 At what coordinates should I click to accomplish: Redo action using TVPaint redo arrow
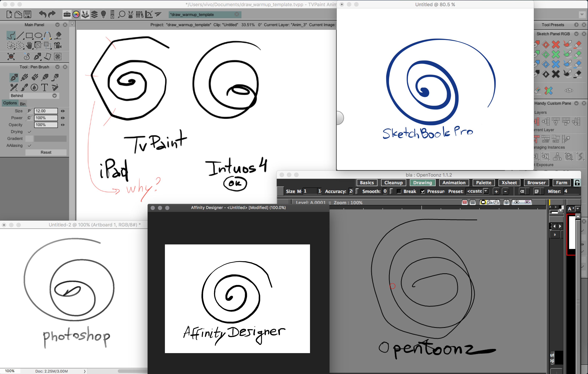coord(52,14)
